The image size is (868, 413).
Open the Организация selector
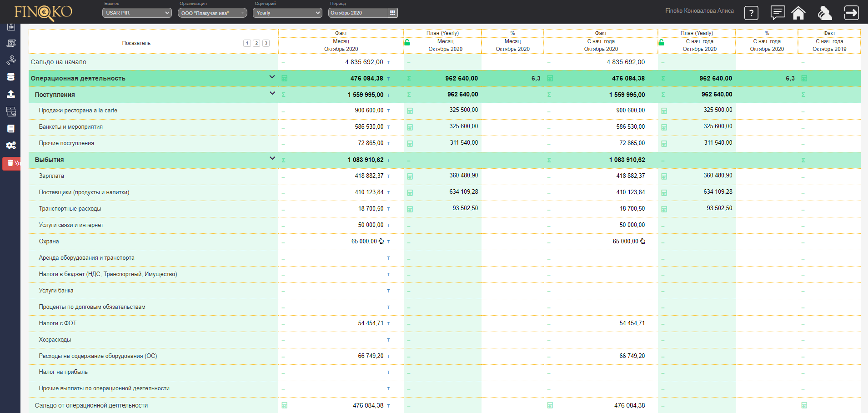click(x=212, y=13)
